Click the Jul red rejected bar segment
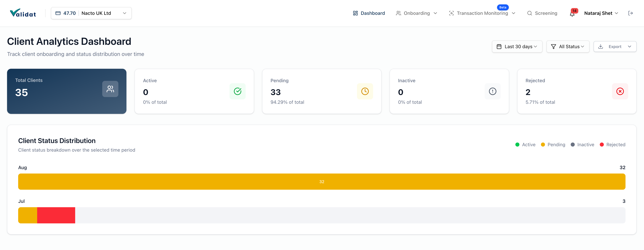The height and width of the screenshot is (250, 644). tap(56, 215)
